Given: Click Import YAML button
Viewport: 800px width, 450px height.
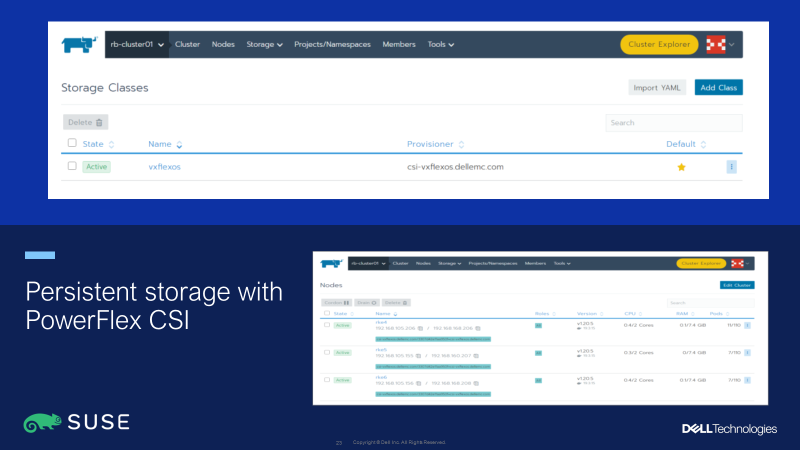Looking at the screenshot, I should [657, 87].
